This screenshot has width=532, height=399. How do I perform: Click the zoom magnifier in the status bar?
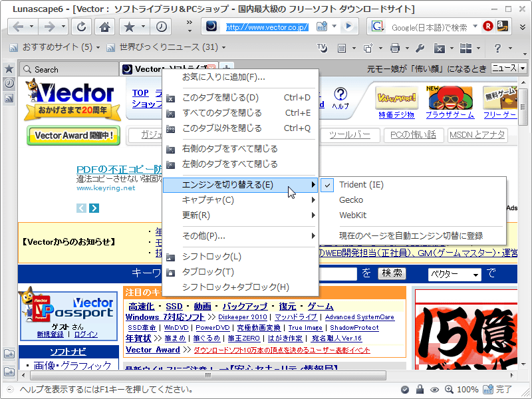(449, 389)
